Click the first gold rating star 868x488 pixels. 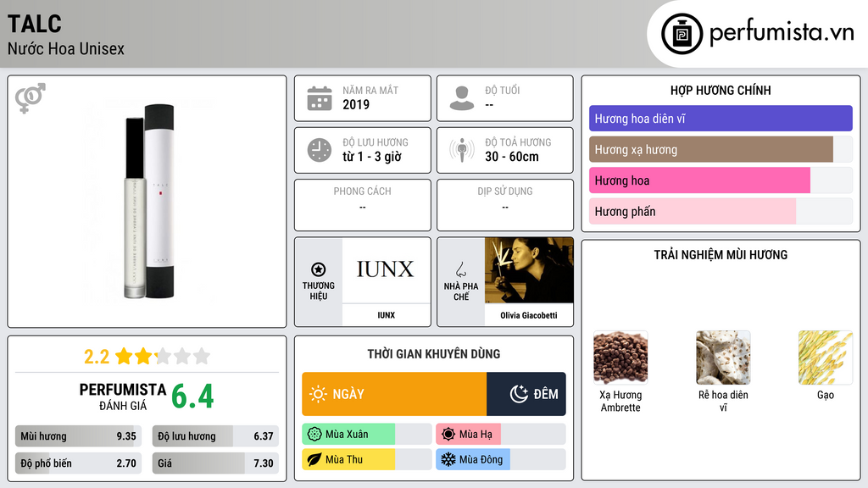pos(124,356)
